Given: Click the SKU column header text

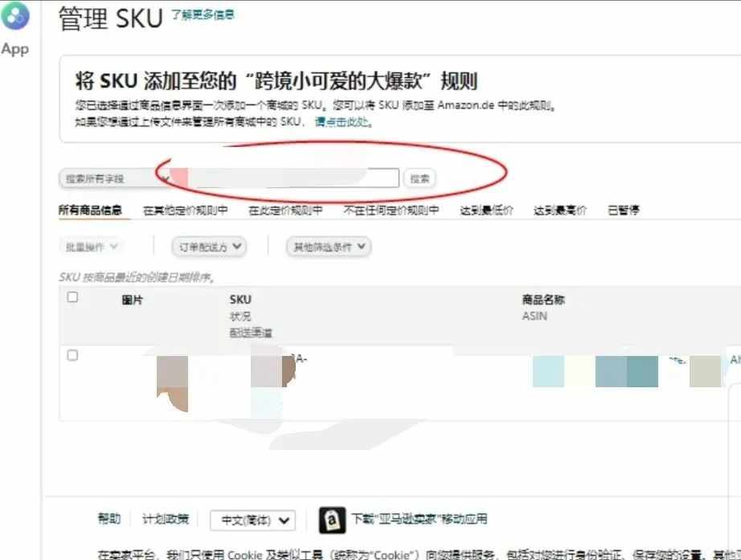Looking at the screenshot, I should [x=240, y=300].
